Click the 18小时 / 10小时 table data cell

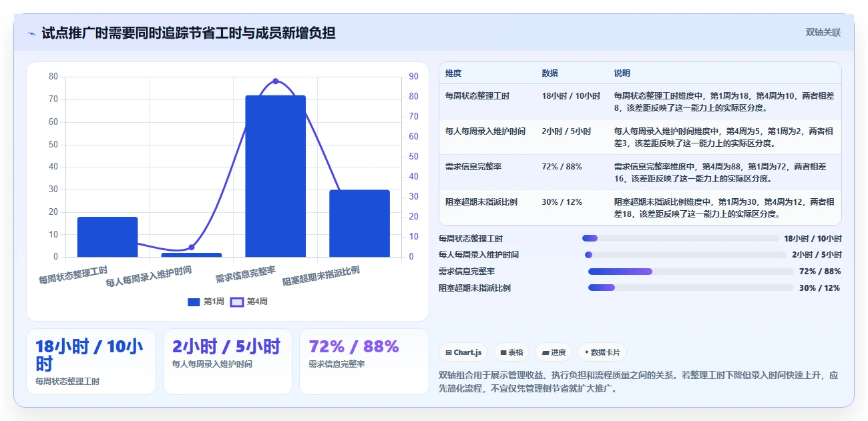571,96
